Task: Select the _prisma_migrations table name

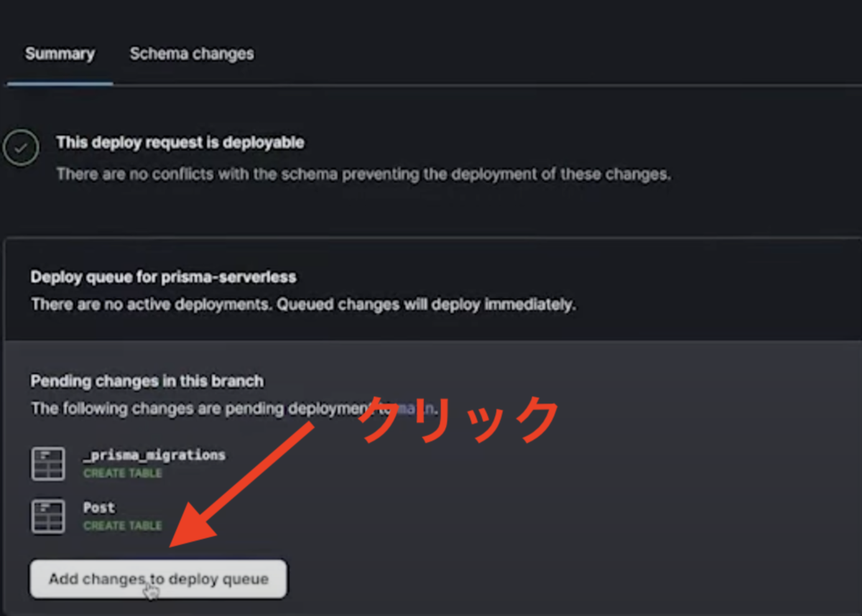Action: coord(154,455)
